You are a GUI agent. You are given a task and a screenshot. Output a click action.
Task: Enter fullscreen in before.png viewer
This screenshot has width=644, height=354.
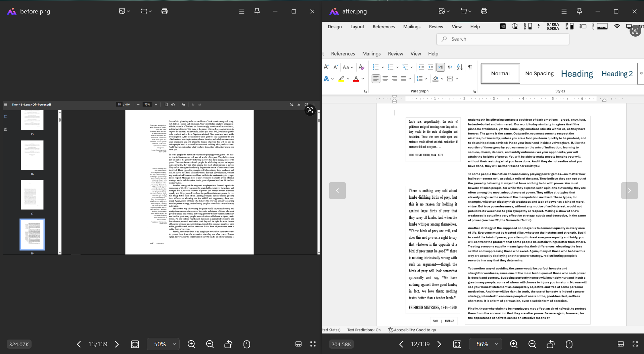313,344
